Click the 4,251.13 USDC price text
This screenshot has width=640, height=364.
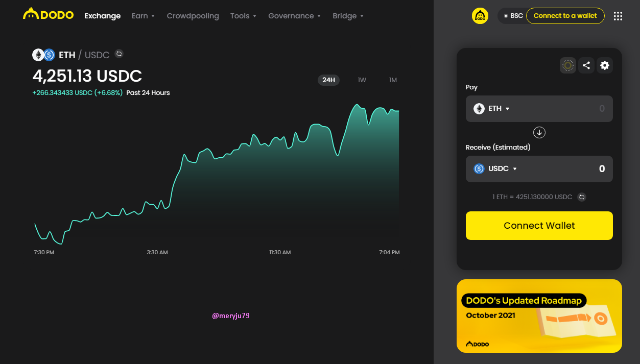click(x=87, y=76)
